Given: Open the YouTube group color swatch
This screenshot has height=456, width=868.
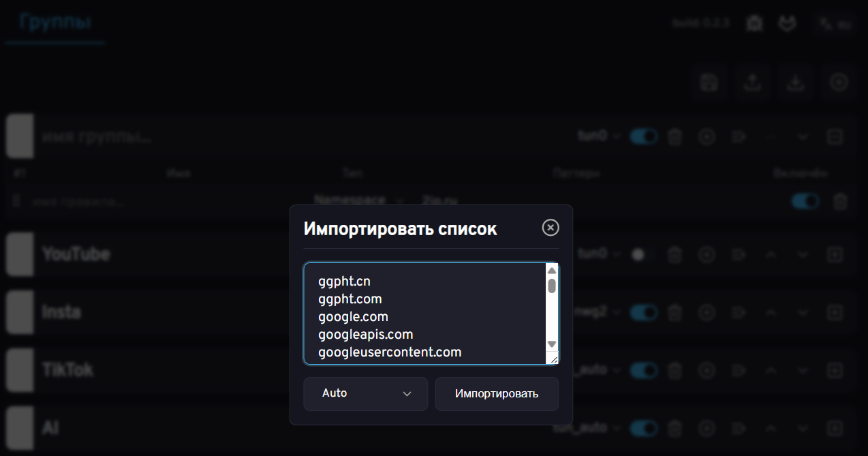Looking at the screenshot, I should [x=20, y=254].
